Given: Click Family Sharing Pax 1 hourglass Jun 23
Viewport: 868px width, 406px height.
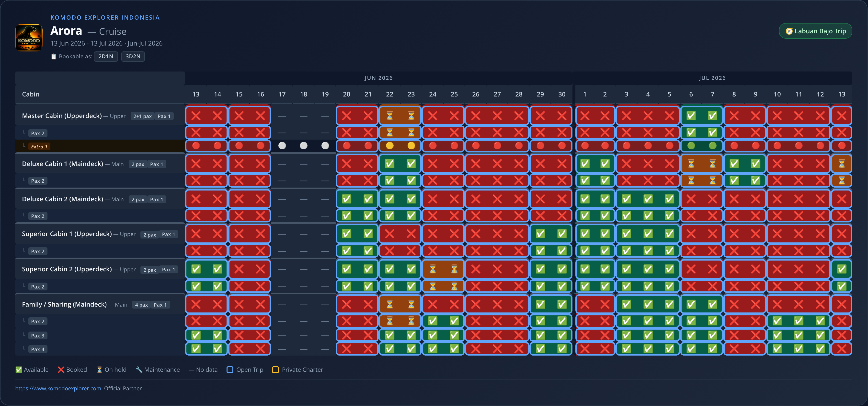Looking at the screenshot, I should [411, 305].
